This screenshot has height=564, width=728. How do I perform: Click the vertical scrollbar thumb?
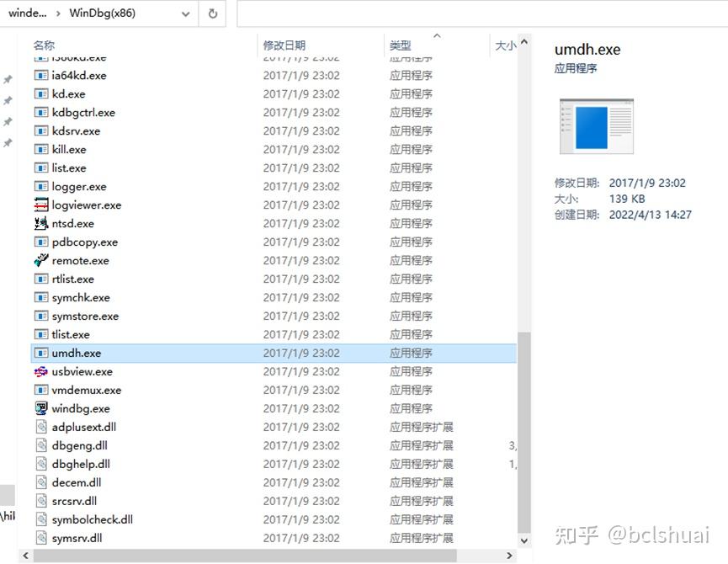524,433
